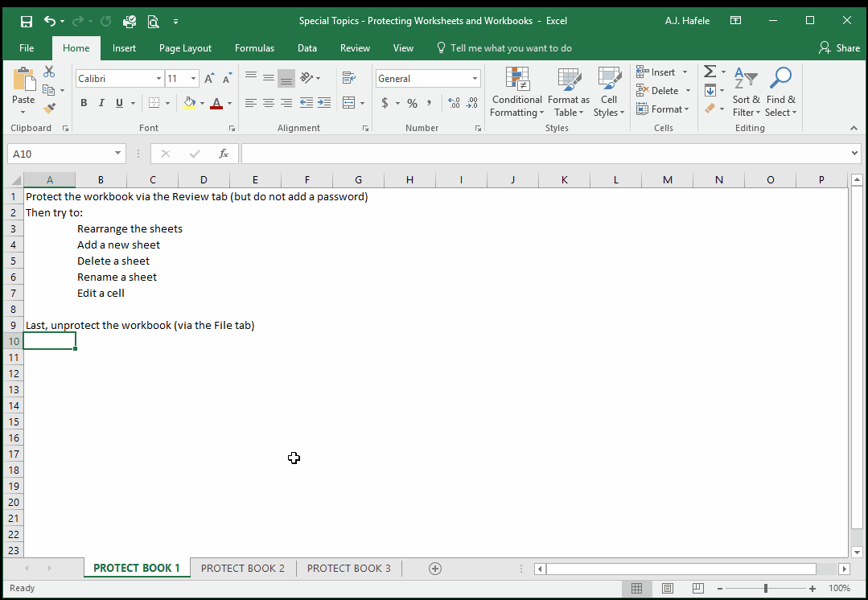Toggle Wrap Text
This screenshot has width=868, height=600.
(349, 78)
